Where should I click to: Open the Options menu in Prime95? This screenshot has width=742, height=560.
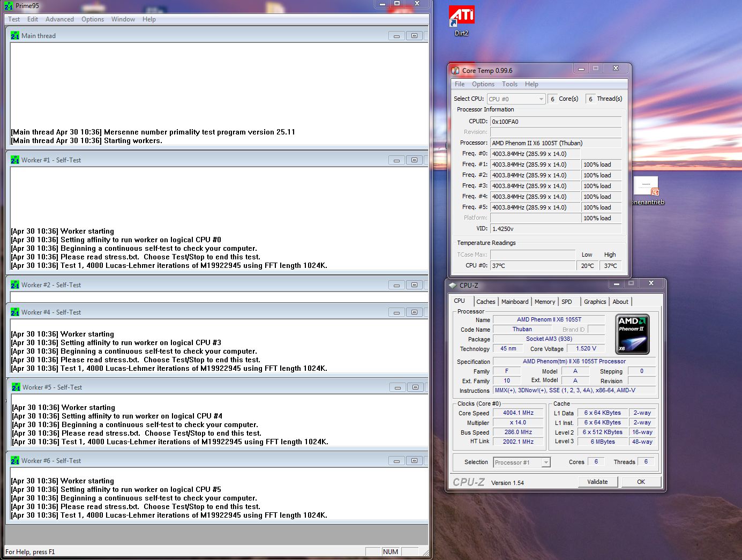pyautogui.click(x=93, y=19)
